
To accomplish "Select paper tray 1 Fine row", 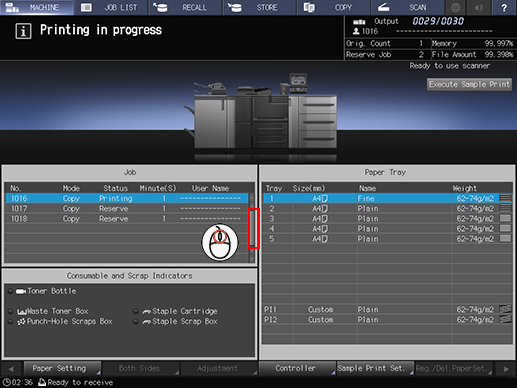I will pos(388,198).
